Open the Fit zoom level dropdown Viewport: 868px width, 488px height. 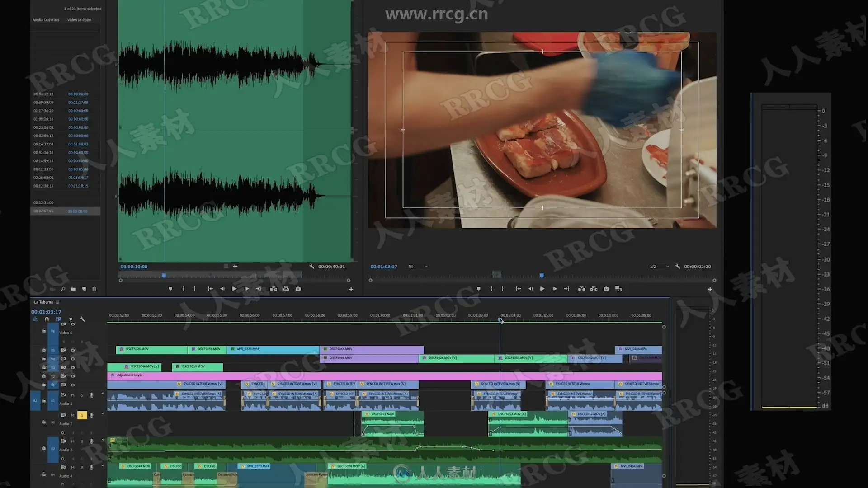[418, 267]
